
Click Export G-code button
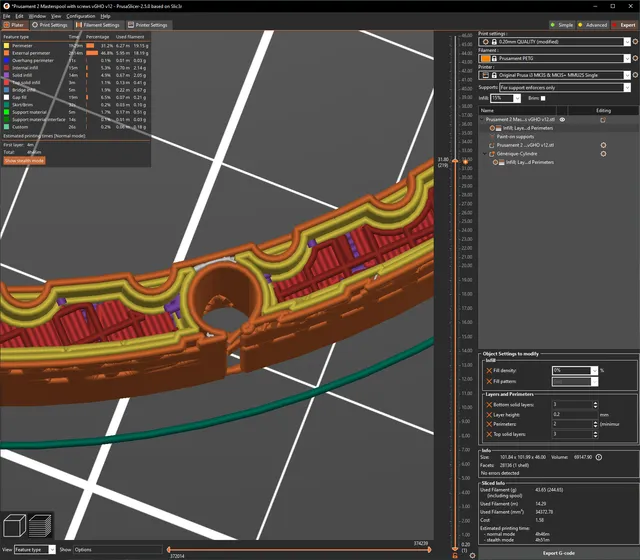click(559, 553)
